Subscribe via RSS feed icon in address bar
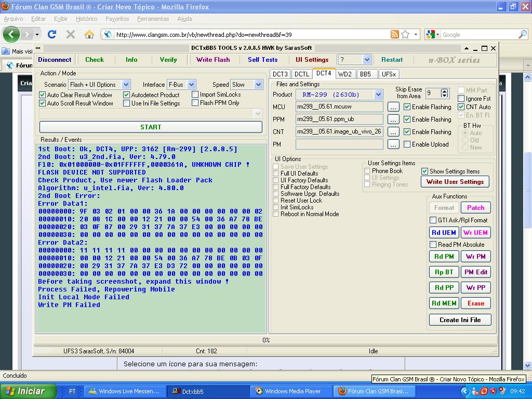 tap(395, 34)
